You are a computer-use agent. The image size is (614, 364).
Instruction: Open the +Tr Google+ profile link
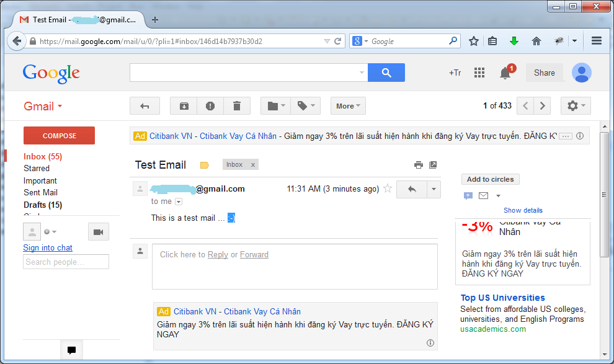pyautogui.click(x=455, y=73)
